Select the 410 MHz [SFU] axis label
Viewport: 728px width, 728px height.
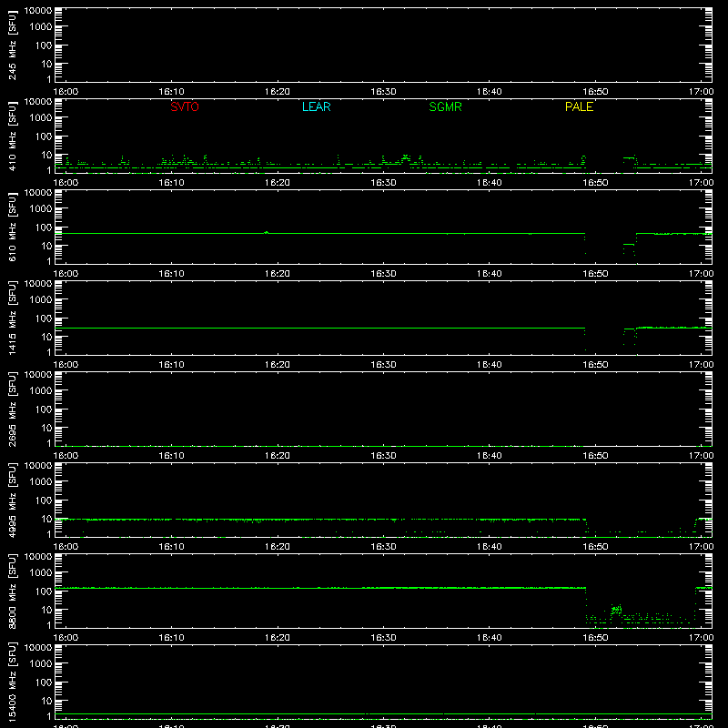tap(13, 136)
